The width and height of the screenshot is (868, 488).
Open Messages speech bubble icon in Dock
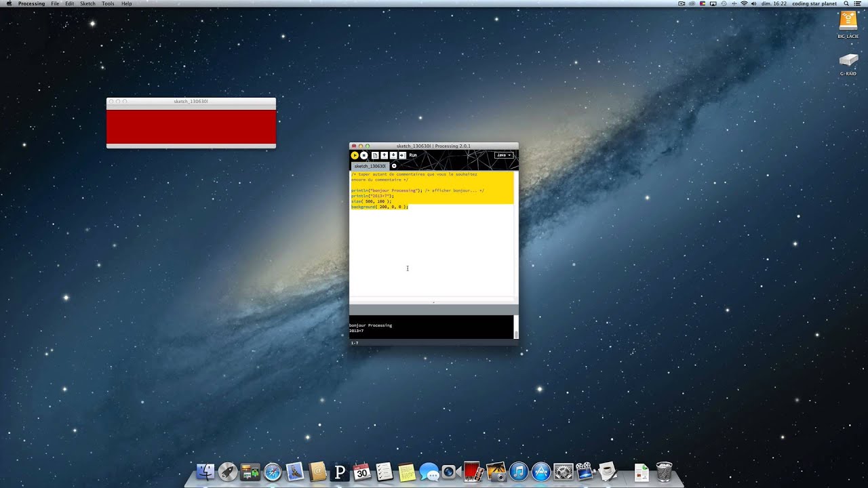pyautogui.click(x=429, y=472)
